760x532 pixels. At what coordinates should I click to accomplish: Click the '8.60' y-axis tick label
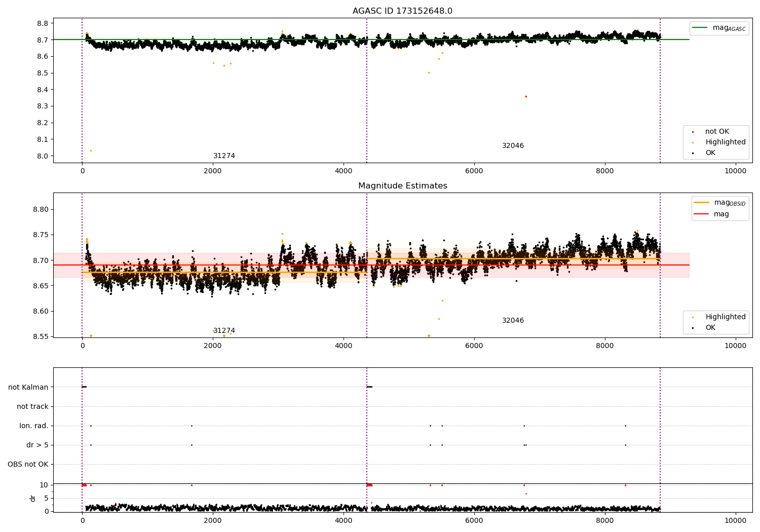[41, 312]
